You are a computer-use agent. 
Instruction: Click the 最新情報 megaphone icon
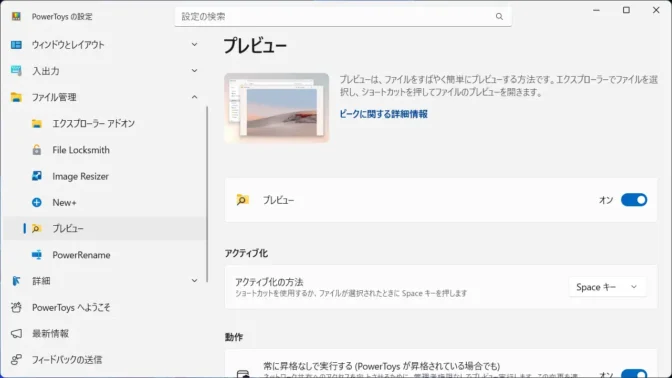[x=16, y=333]
